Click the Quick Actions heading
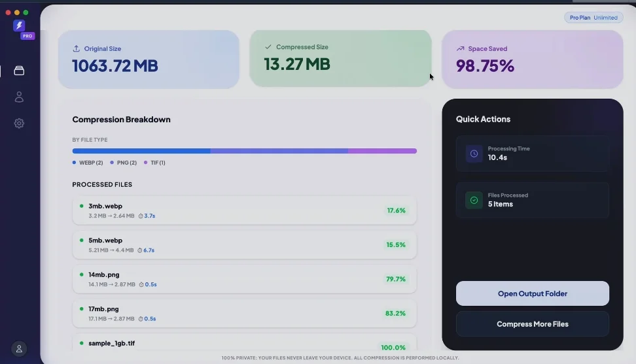The image size is (636, 364). 483,119
